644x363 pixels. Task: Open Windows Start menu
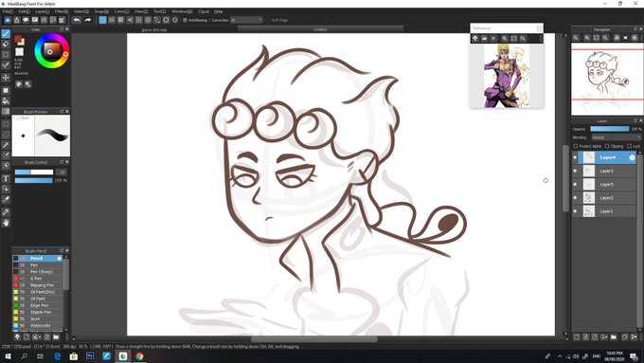click(x=8, y=356)
